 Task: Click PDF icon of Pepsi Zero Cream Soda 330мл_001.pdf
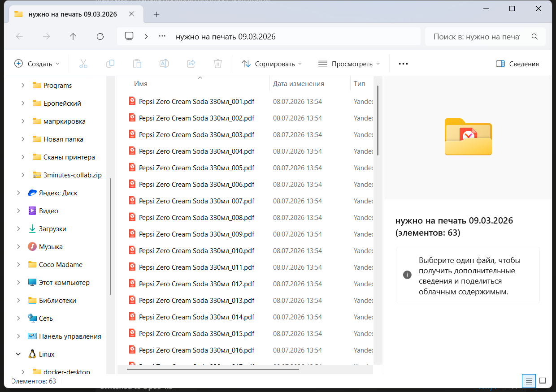132,101
